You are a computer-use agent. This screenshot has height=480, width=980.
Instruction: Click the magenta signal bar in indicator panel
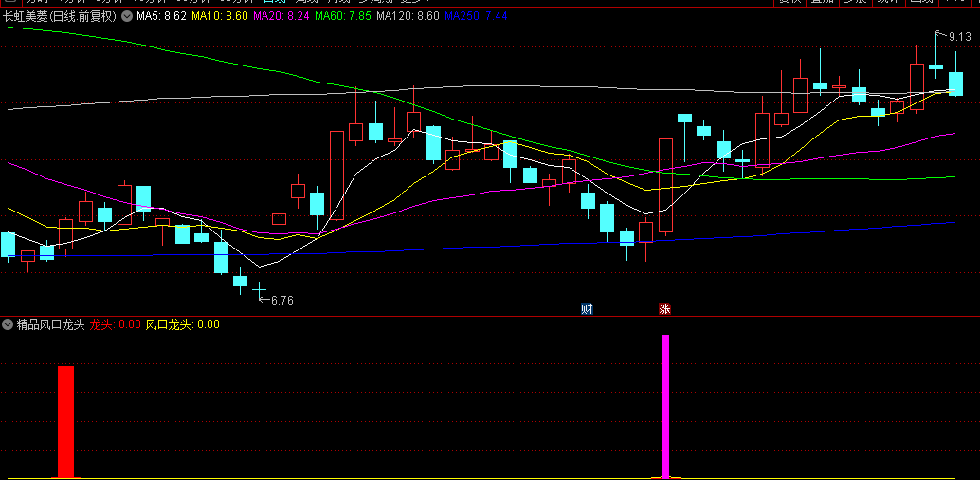[x=665, y=407]
